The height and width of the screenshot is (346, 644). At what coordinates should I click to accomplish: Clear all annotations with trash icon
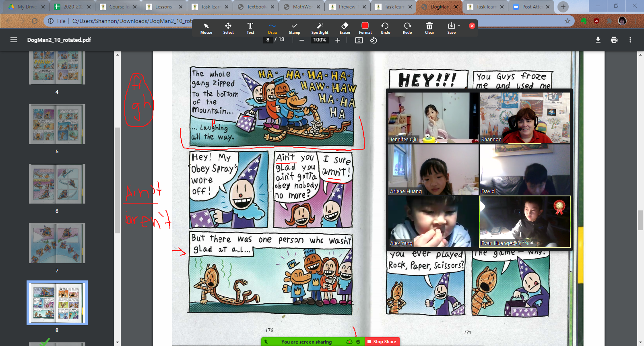[x=429, y=28]
